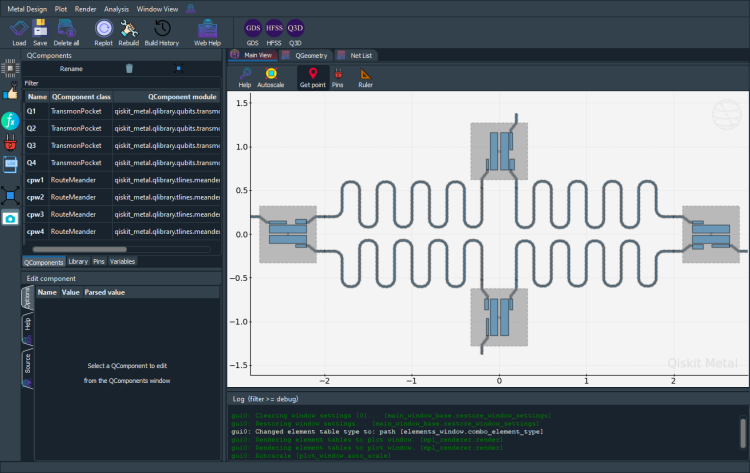Select the cpw1 RouteMeander row
Screen dimensions: 750x473
point(122,180)
